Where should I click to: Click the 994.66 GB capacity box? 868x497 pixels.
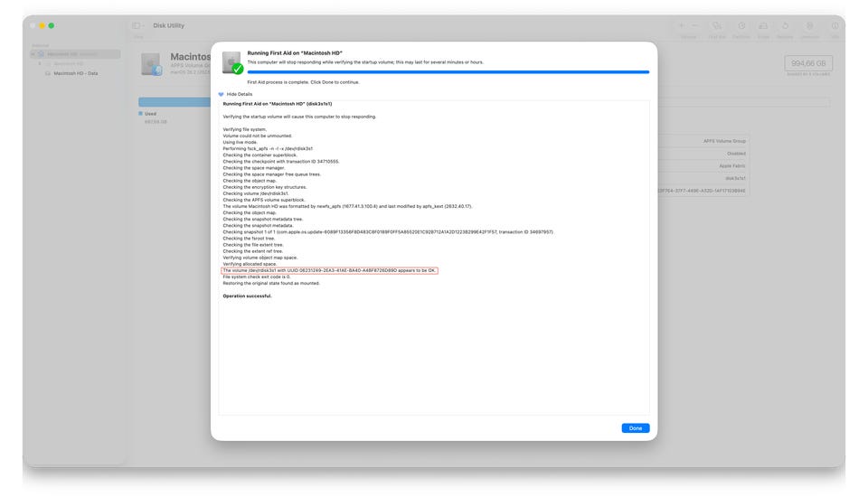pos(808,63)
